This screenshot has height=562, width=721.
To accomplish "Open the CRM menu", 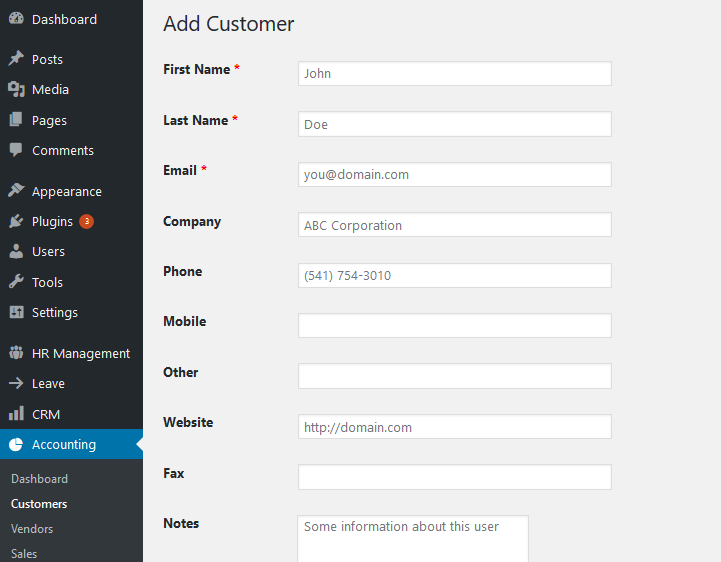I will tap(71, 414).
